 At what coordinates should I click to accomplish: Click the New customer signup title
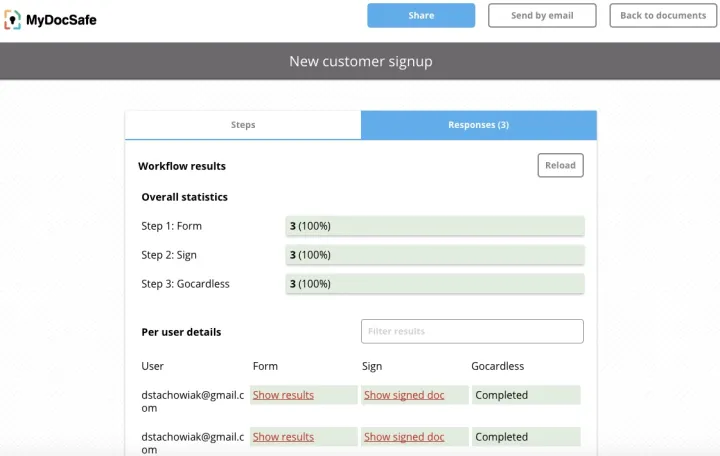[x=360, y=61]
